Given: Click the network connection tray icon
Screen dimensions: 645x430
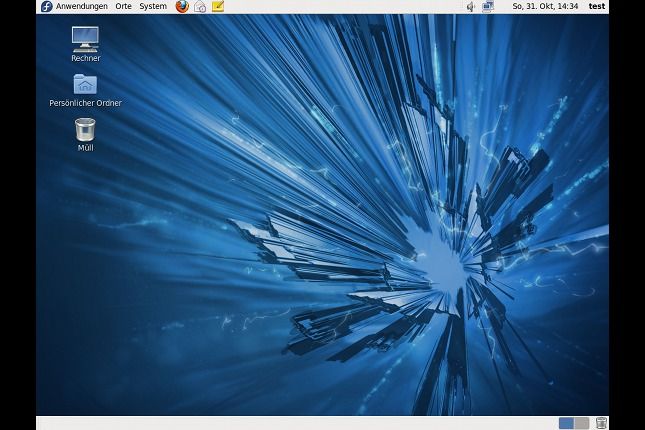Looking at the screenshot, I should (488, 7).
